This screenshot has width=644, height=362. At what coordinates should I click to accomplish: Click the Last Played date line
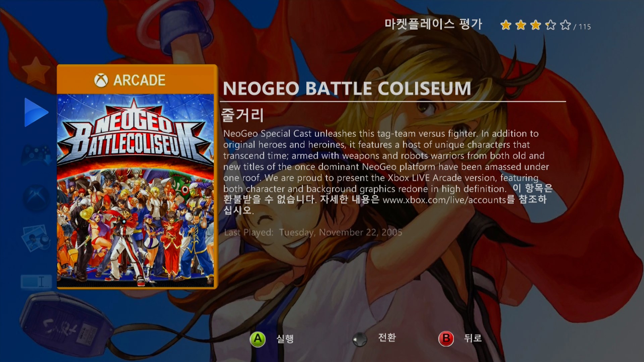coord(313,232)
